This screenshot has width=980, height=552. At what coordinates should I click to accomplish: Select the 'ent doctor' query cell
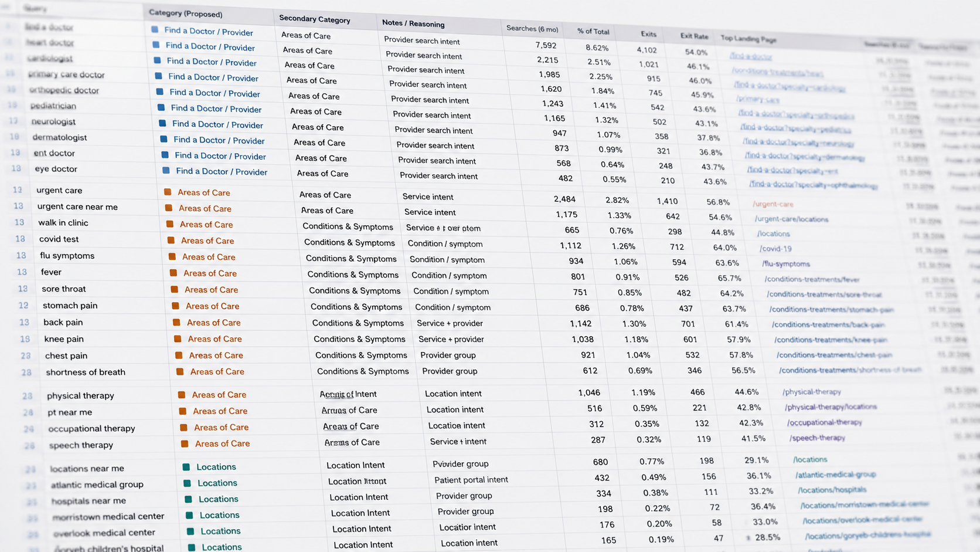pos(55,153)
